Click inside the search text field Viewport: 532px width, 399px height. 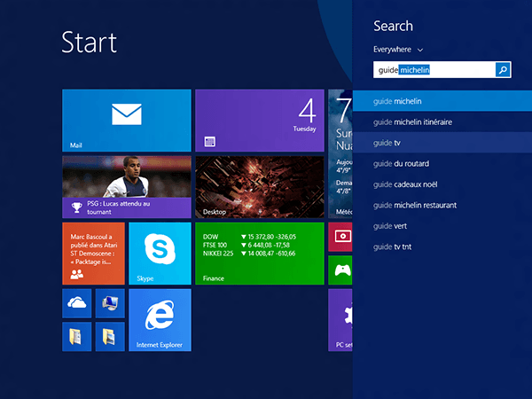434,70
